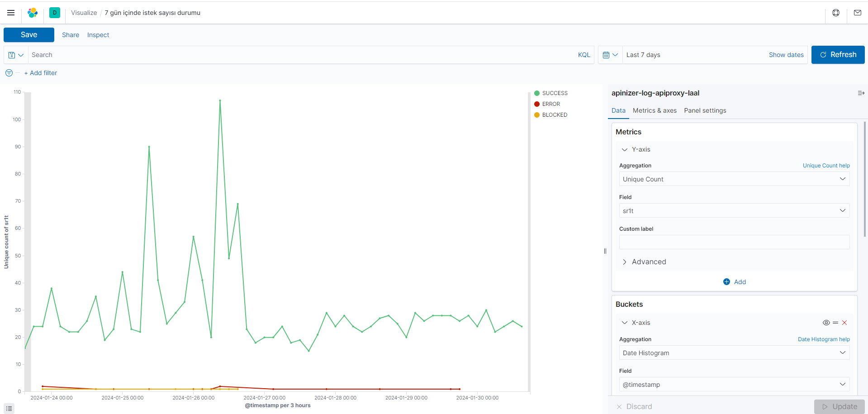Open the newsfeed envelope icon
868x414 pixels.
tap(857, 13)
